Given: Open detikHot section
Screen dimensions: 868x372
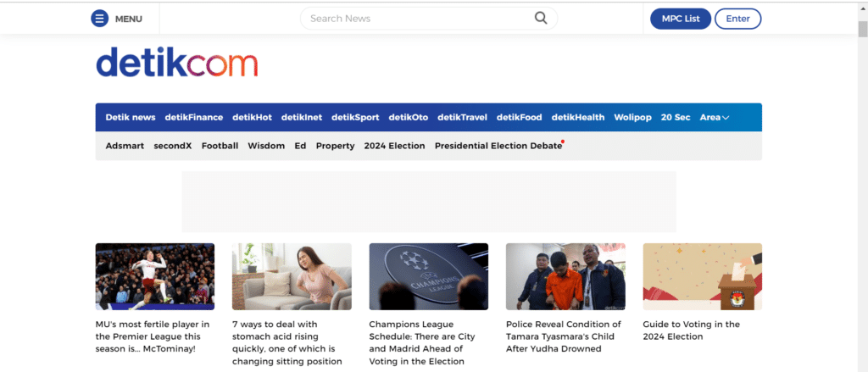Looking at the screenshot, I should tap(252, 117).
